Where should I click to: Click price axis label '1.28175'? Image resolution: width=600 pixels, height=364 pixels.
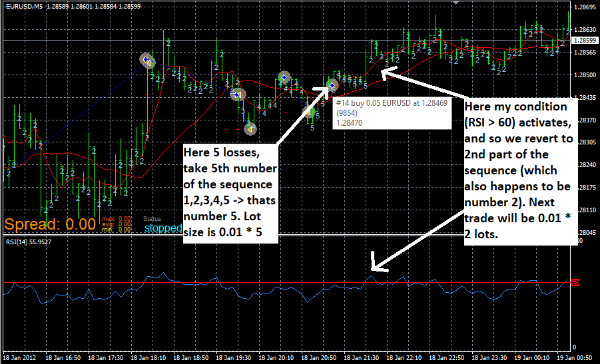tap(586, 187)
